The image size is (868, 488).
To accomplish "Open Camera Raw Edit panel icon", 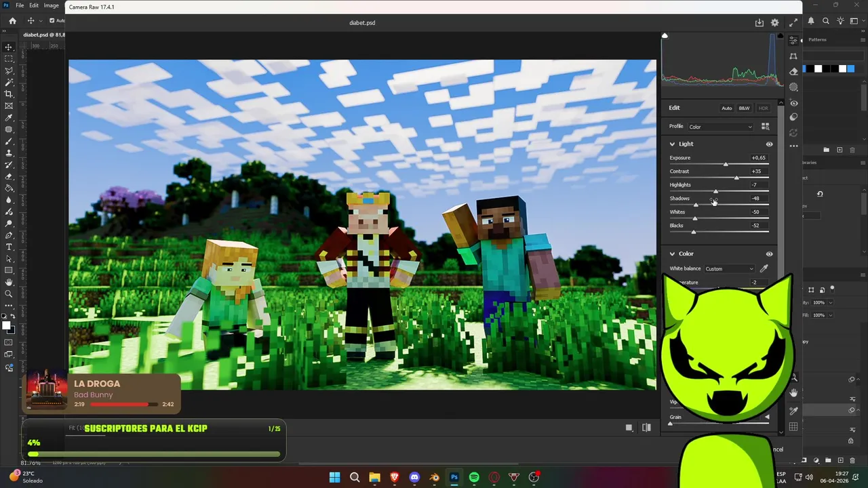I will tap(793, 41).
